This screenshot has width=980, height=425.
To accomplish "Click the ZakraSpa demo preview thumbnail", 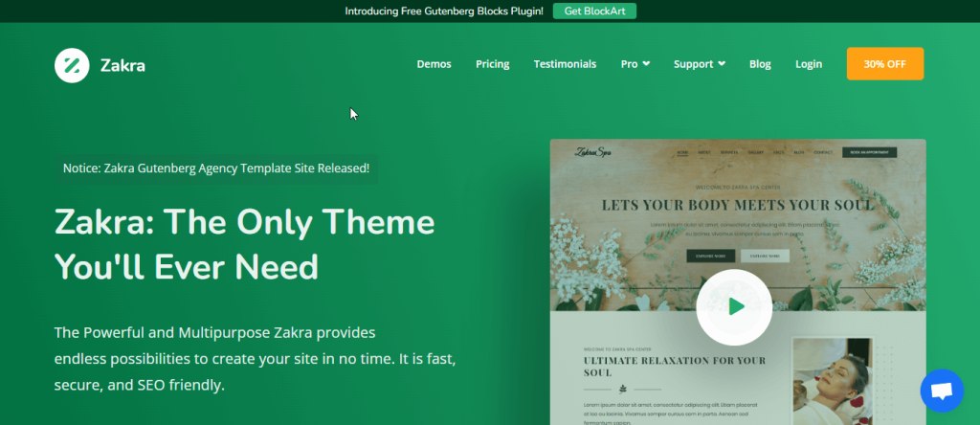I will click(x=738, y=281).
